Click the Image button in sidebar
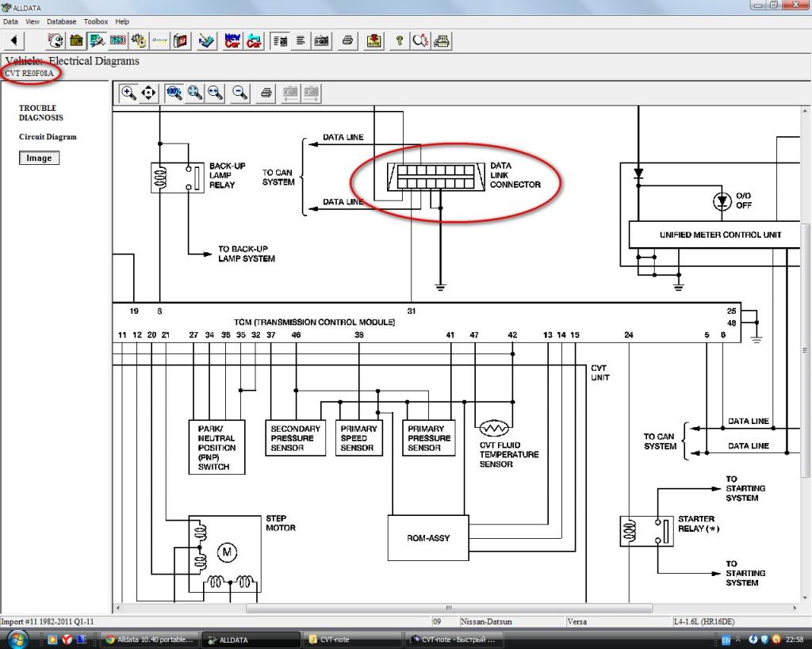The image size is (812, 649). [x=39, y=158]
